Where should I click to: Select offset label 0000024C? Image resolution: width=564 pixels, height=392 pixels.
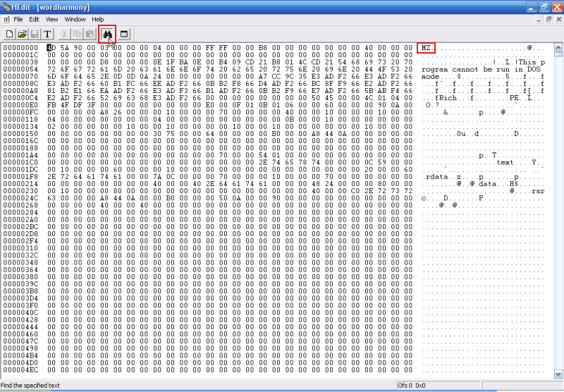[20, 198]
